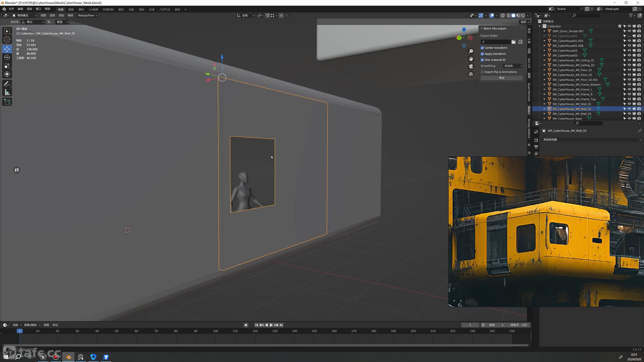Hide SM_CyberHouse_4M_Wall_02 with its eye icon
The height and width of the screenshot is (362, 644).
629,109
